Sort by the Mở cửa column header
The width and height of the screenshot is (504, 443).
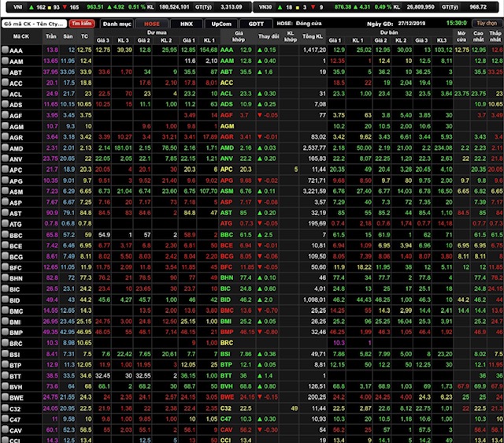tap(461, 36)
